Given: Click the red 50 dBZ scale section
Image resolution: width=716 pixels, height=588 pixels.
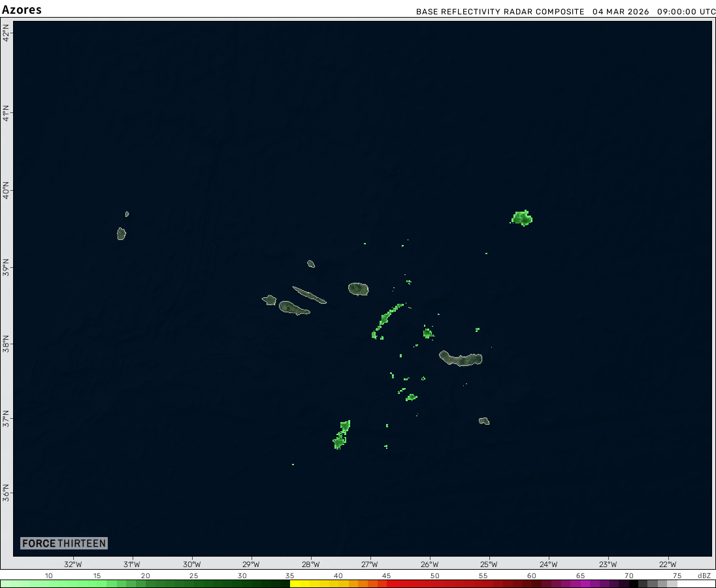Looking at the screenshot, I should pyautogui.click(x=434, y=584).
